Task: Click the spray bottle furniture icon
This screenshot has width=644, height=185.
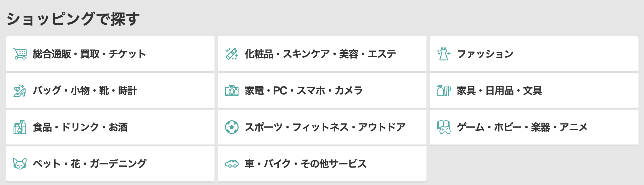Action: coord(444,90)
